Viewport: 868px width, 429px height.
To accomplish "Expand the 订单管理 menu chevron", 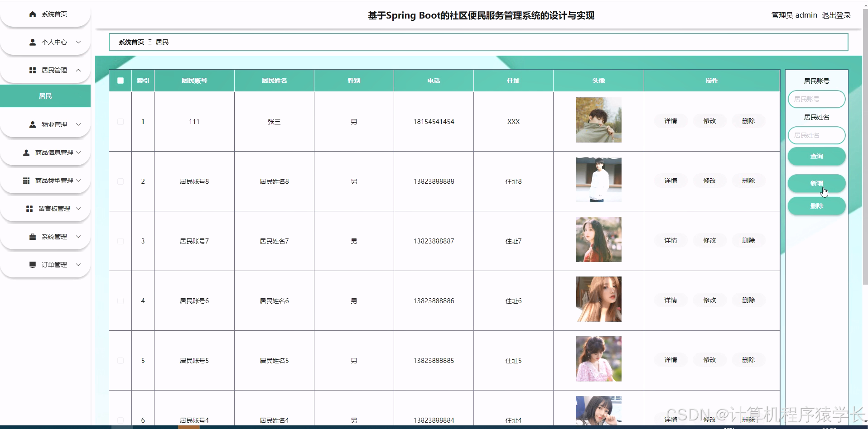I will pyautogui.click(x=78, y=265).
